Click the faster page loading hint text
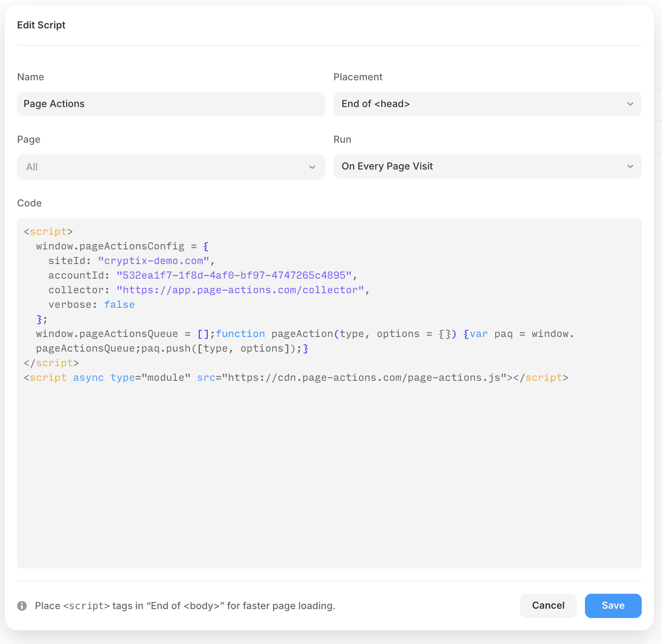 pyautogui.click(x=185, y=606)
